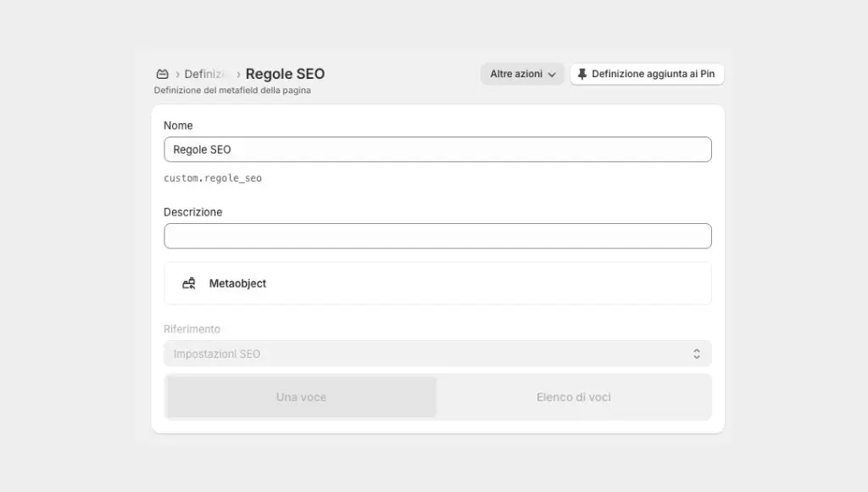The width and height of the screenshot is (868, 492).
Task: Click the up-down arrows on Impostazioni SEO
Action: (696, 354)
